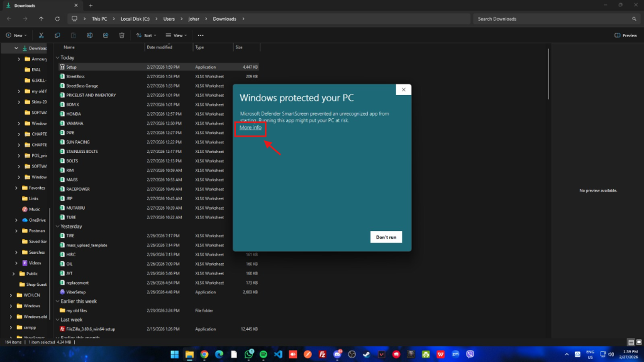644x362 pixels.
Task: Click the Copy icon in toolbar
Action: pyautogui.click(x=57, y=35)
